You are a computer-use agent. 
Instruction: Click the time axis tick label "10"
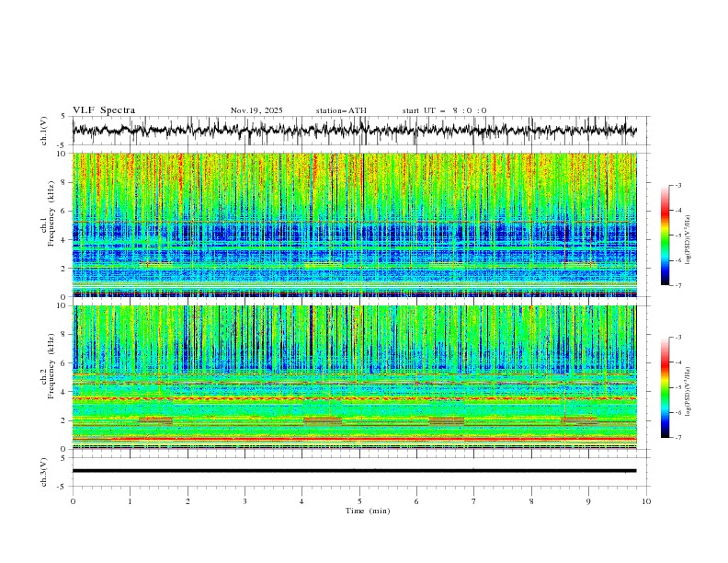pyautogui.click(x=646, y=501)
